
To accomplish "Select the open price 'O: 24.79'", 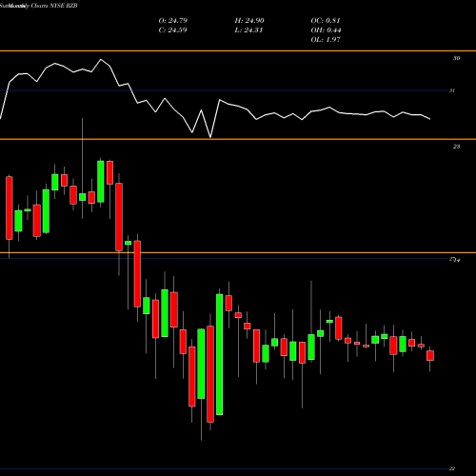I will 173,21.
